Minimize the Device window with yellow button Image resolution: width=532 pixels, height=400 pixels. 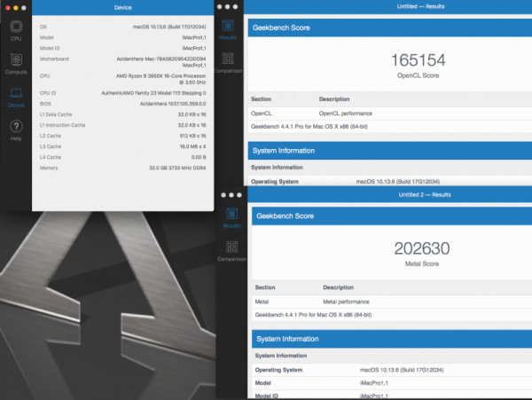[x=16, y=7]
